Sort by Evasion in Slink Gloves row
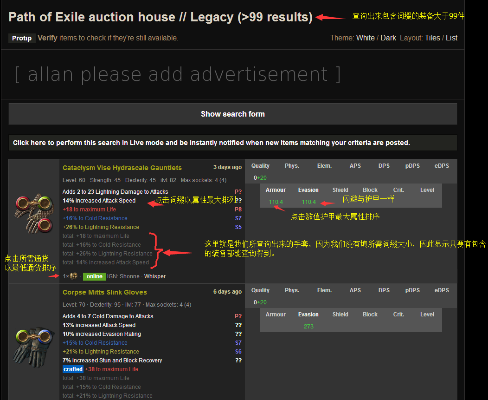The width and height of the screenshot is (488, 400). pyautogui.click(x=308, y=314)
